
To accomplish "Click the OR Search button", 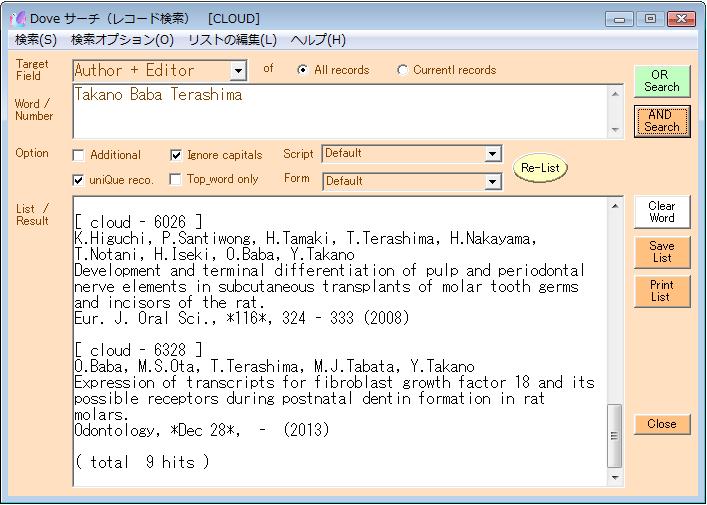I will pyautogui.click(x=661, y=81).
